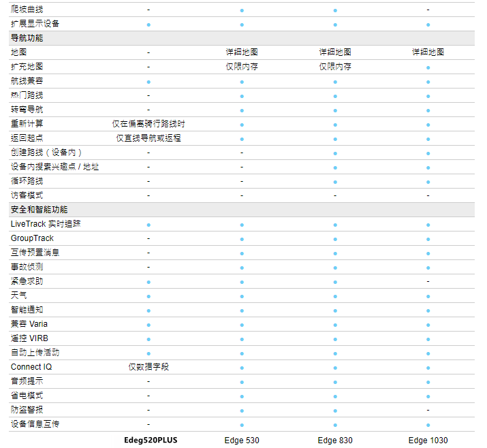Click the 扩充地图 row label

click(x=27, y=67)
